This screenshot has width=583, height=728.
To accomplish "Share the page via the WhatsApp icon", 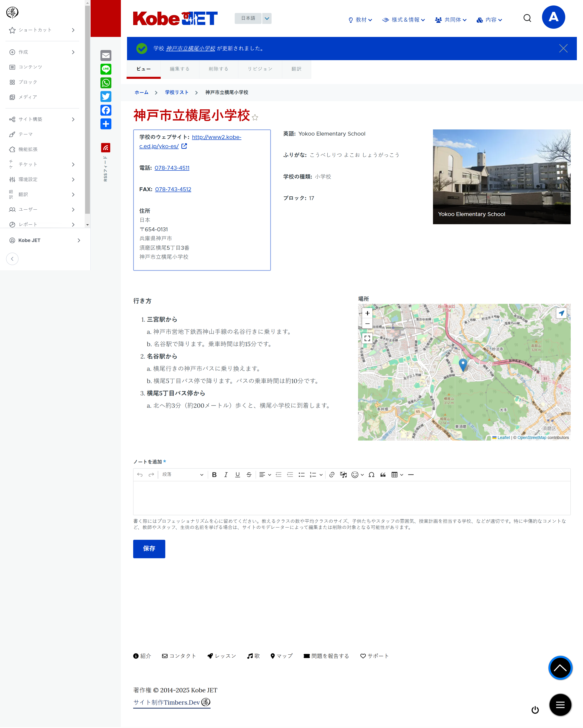I will (x=106, y=83).
